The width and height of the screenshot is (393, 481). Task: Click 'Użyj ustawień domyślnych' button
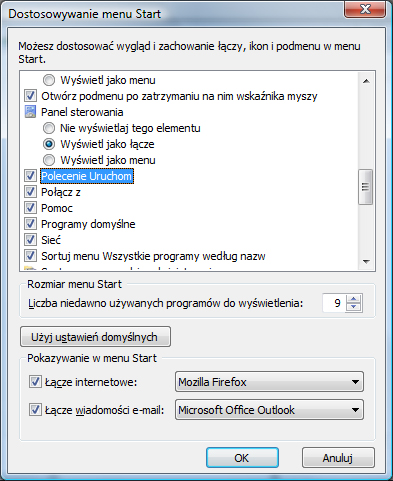click(x=95, y=337)
